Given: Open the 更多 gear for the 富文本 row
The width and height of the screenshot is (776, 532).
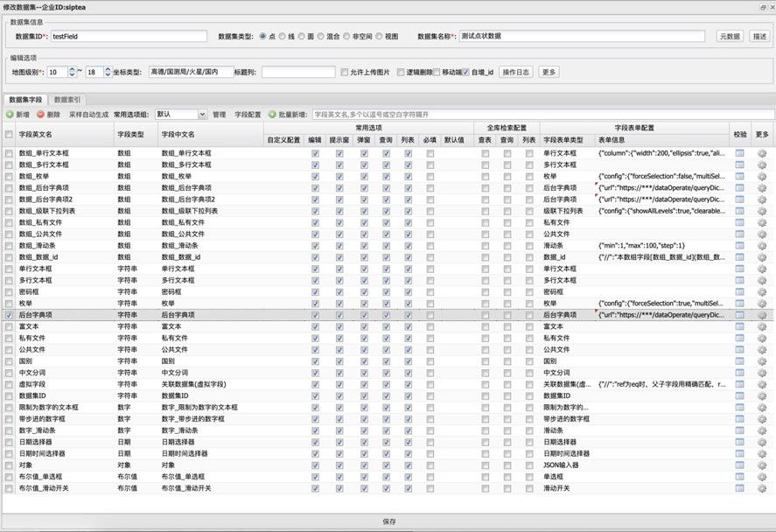Looking at the screenshot, I should 762,326.
